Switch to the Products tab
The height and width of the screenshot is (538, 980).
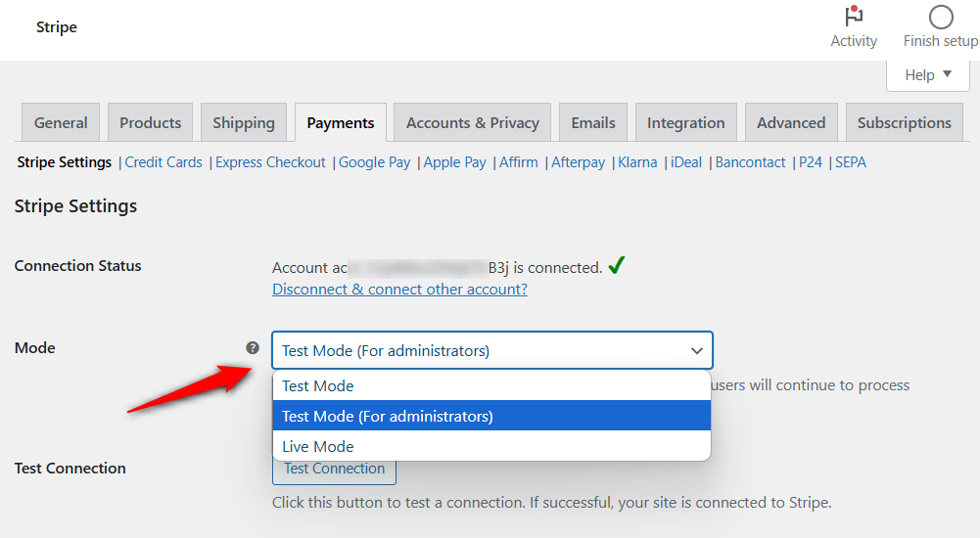point(150,123)
